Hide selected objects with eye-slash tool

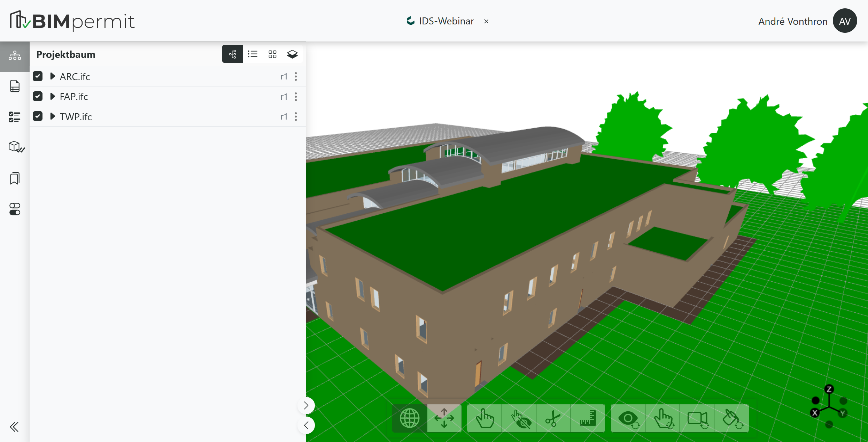pos(519,418)
